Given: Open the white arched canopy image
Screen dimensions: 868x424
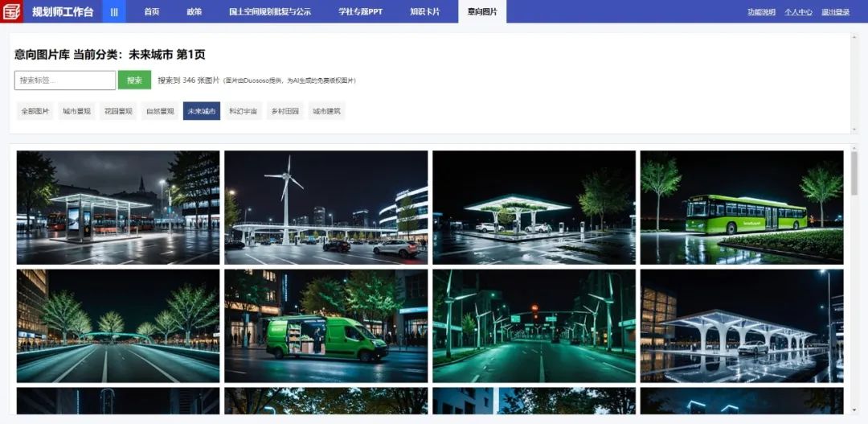Looking at the screenshot, I should pos(742,326).
